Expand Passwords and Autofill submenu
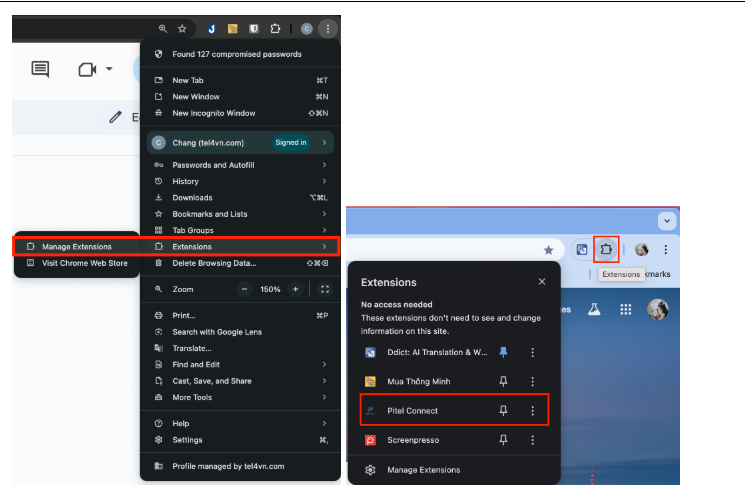 coord(240,165)
